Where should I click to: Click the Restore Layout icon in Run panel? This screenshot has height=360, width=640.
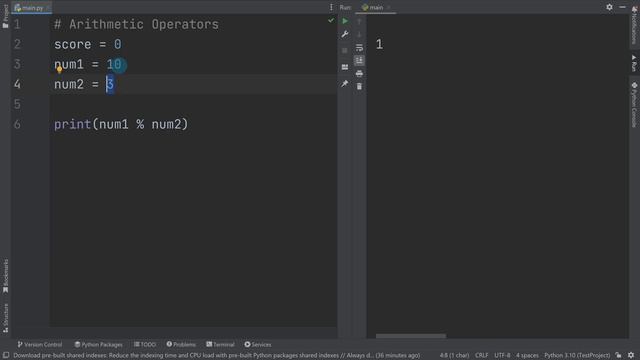[x=345, y=67]
